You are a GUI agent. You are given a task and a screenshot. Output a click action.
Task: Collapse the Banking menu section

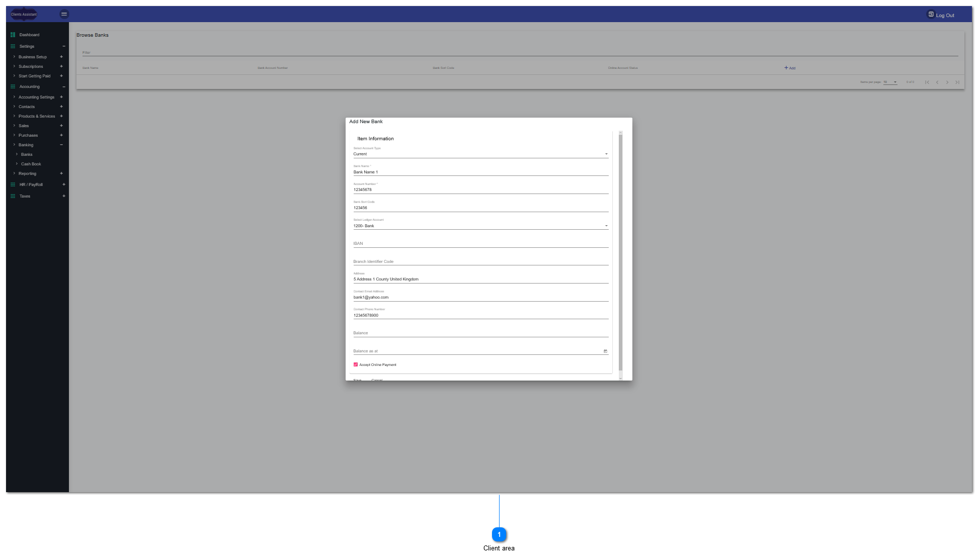tap(61, 145)
